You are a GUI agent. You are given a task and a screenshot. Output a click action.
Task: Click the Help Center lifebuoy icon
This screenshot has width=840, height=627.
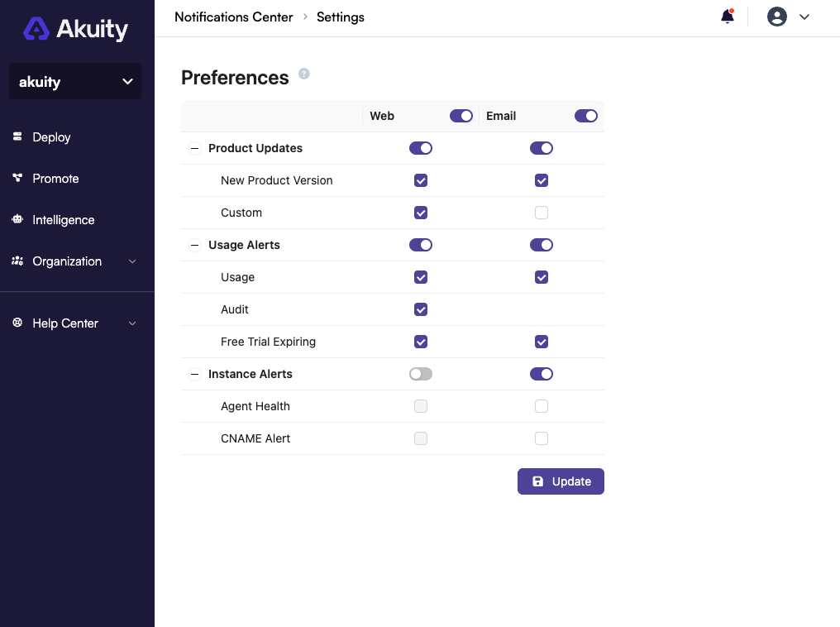pos(17,323)
